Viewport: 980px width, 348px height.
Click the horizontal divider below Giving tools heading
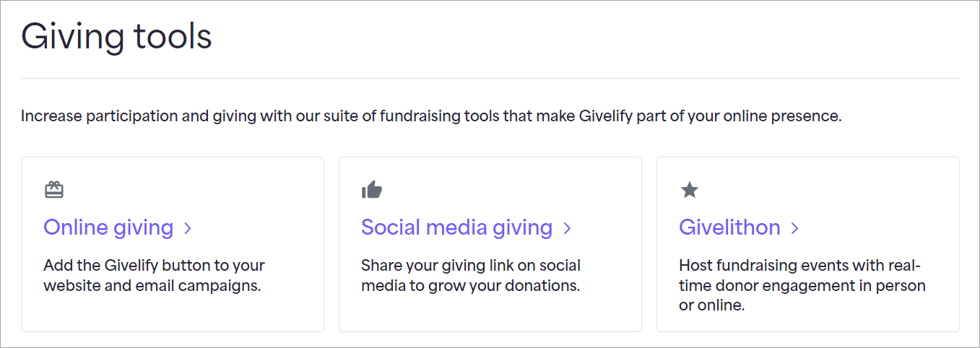point(490,78)
